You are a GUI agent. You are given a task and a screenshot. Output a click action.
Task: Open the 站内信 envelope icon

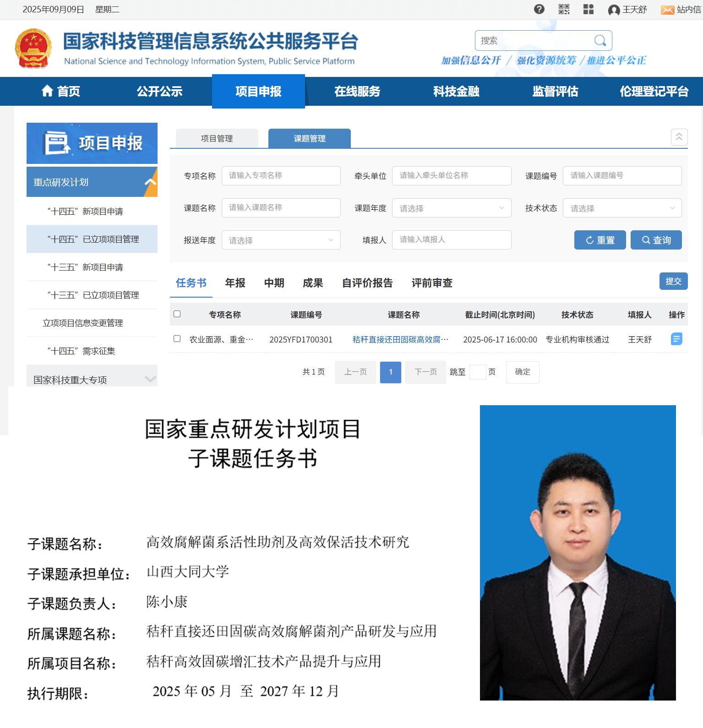tap(667, 10)
